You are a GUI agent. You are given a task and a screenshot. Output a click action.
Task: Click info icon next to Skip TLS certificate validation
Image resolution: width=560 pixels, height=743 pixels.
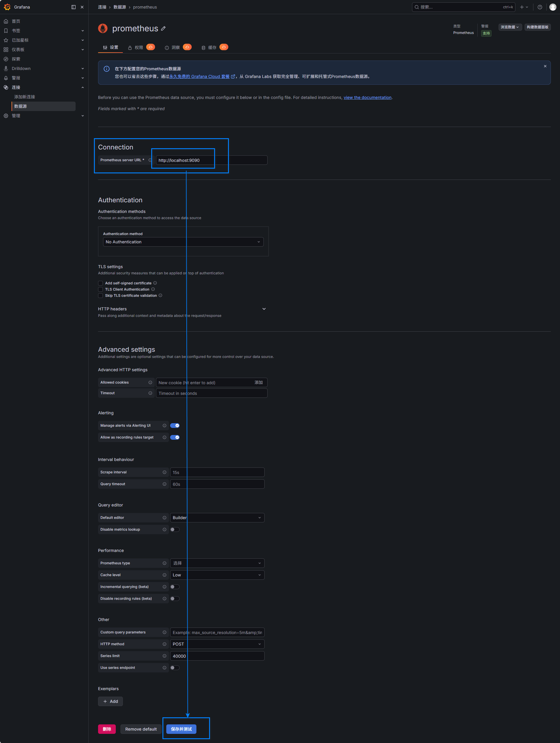tap(160, 295)
